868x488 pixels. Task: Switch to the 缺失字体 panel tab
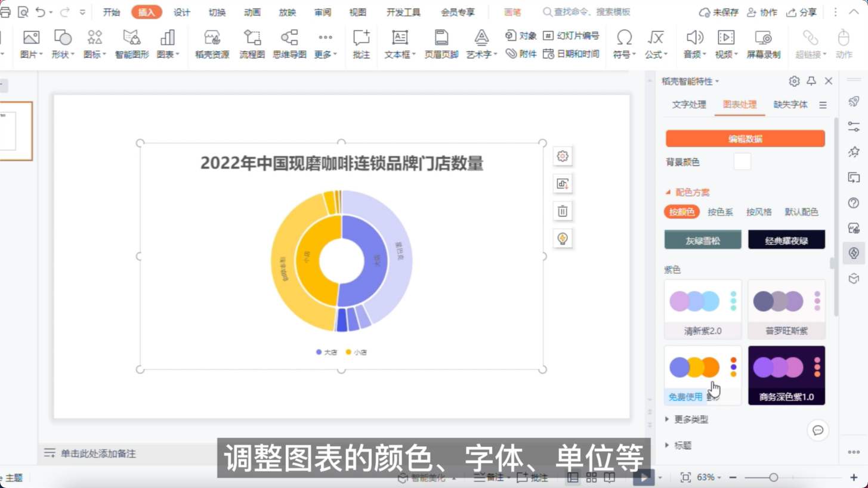pyautogui.click(x=790, y=104)
